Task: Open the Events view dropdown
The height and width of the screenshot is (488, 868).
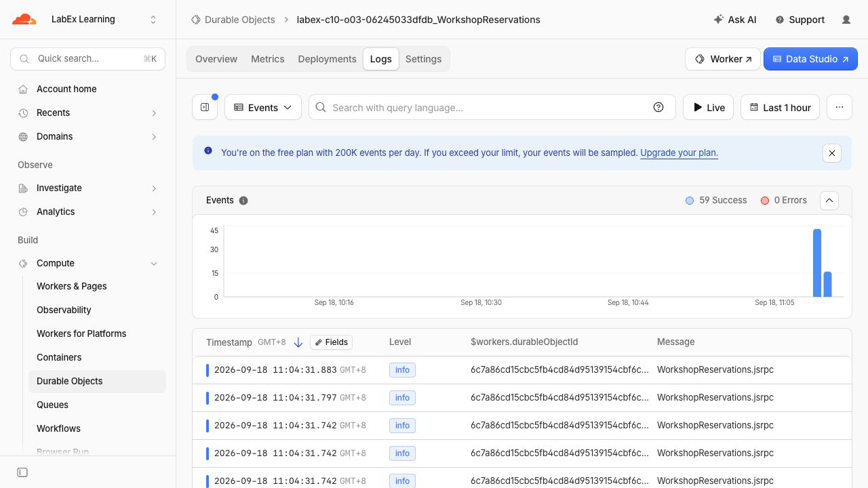Action: click(263, 107)
